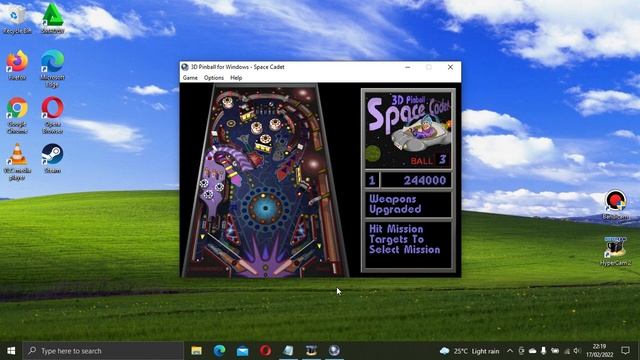Select the green triangle desktop shortcut
The image size is (640, 360).
tap(53, 18)
